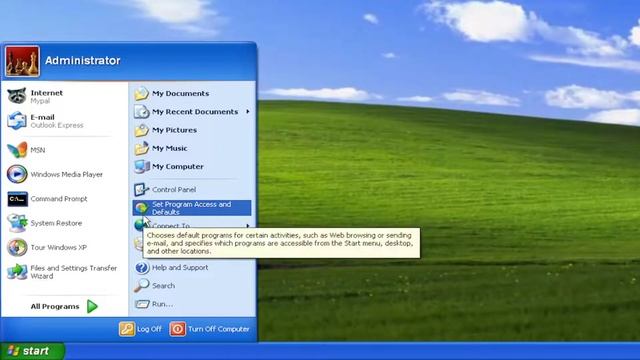Select the Run... menu label
Image resolution: width=640 pixels, height=360 pixels.
(162, 304)
